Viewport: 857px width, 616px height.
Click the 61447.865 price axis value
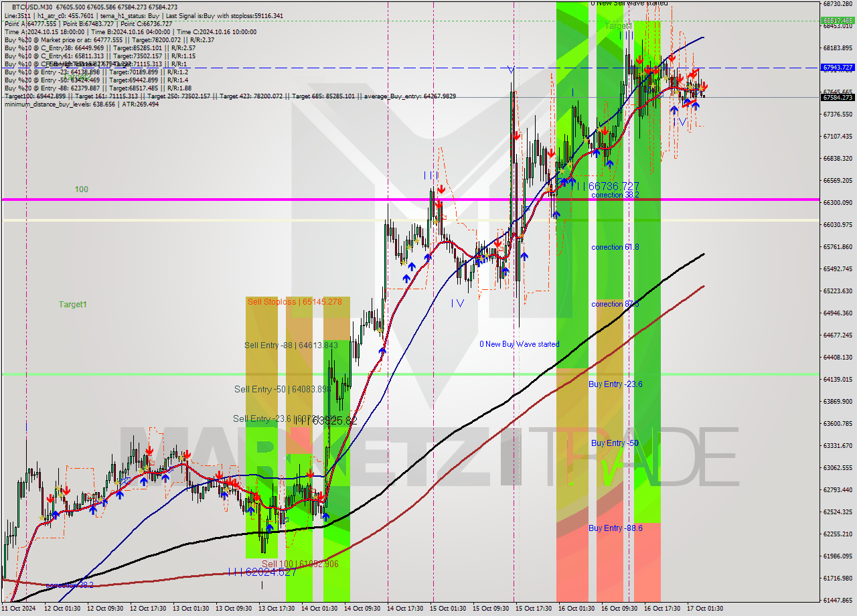click(838, 601)
